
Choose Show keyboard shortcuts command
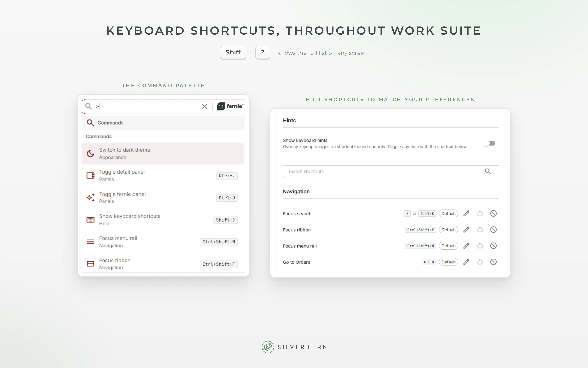coord(163,220)
